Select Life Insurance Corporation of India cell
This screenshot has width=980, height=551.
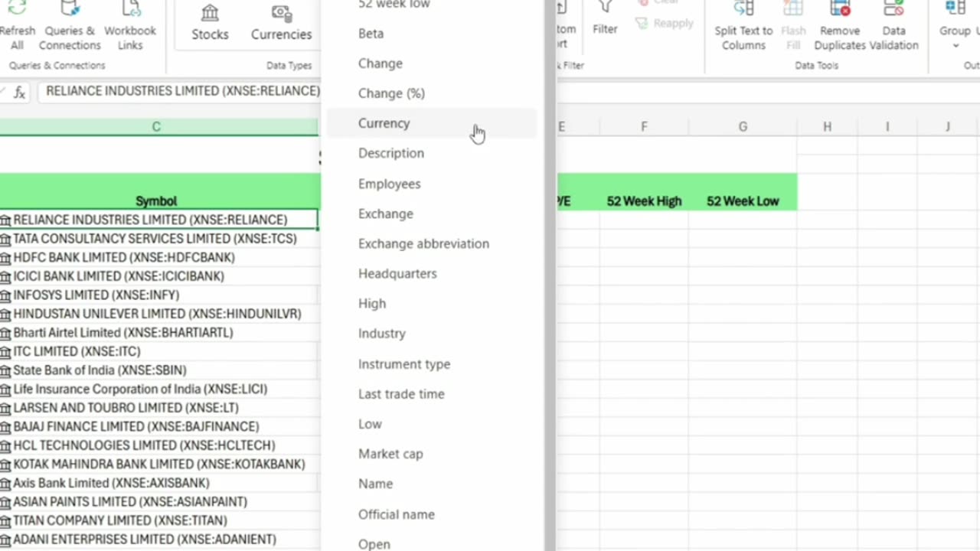158,389
